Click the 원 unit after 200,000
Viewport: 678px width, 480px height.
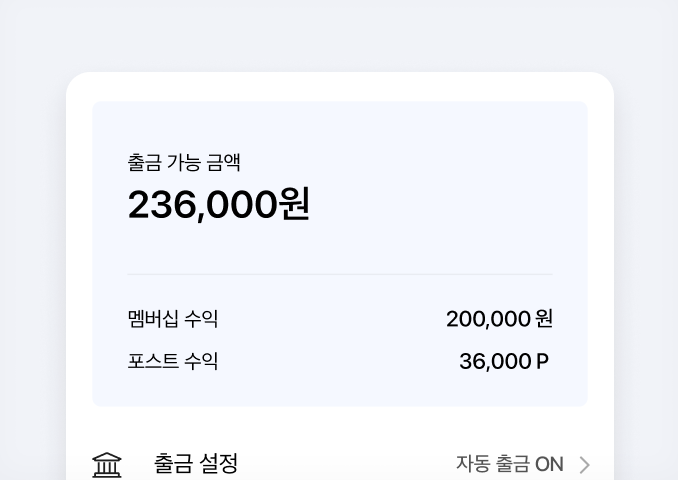pyautogui.click(x=544, y=319)
